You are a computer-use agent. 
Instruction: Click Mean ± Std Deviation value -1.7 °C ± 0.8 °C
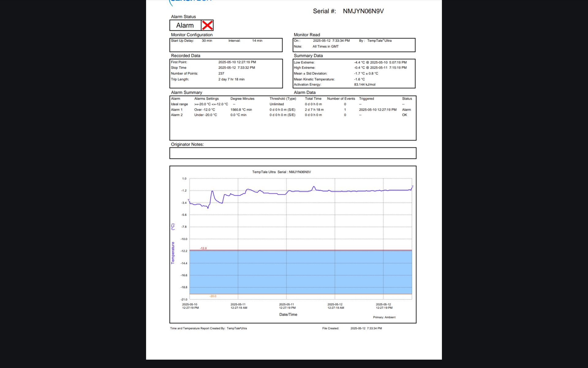tap(366, 74)
